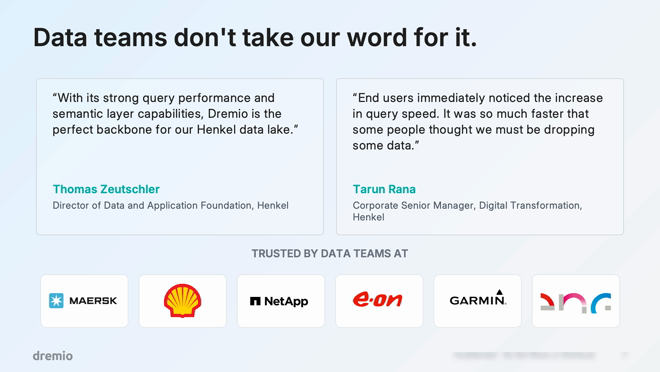This screenshot has height=372, width=660.
Task: Click the dremio footer logo
Action: tap(53, 356)
